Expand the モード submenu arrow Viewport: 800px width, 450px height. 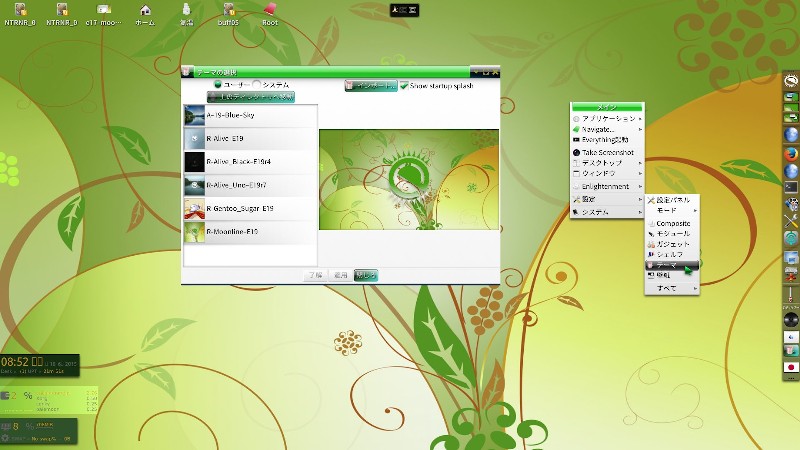click(695, 210)
